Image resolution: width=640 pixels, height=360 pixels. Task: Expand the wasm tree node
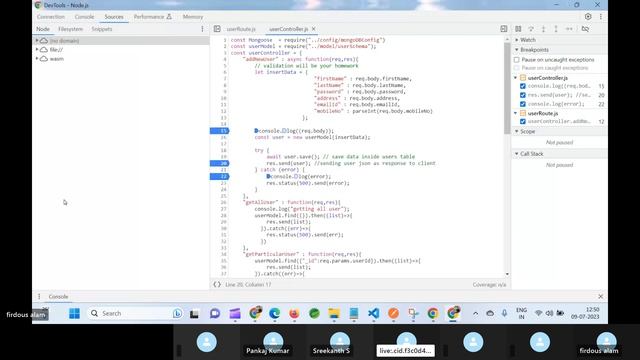37,59
